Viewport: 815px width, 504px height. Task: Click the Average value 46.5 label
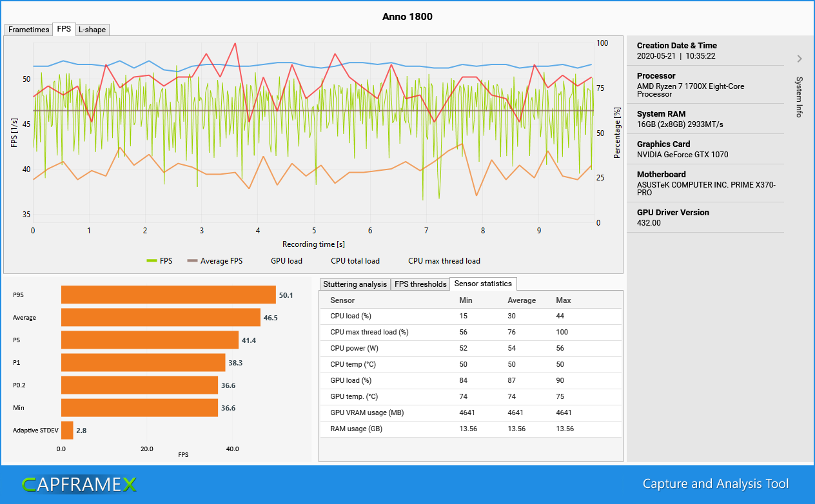(x=271, y=318)
